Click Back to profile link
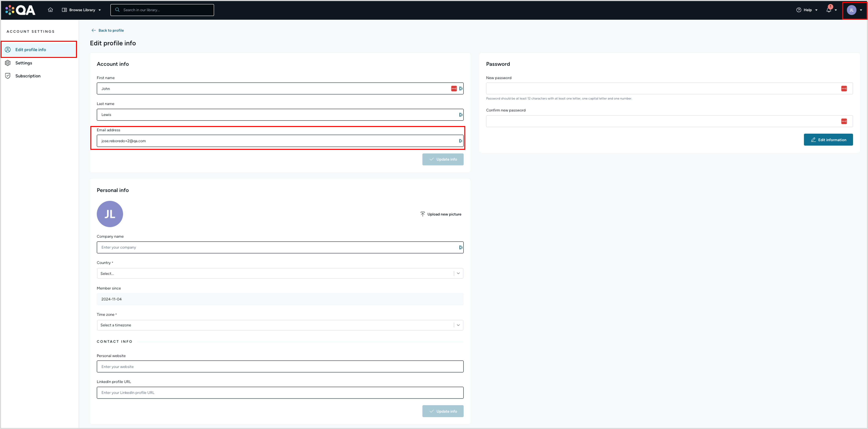 pos(107,30)
